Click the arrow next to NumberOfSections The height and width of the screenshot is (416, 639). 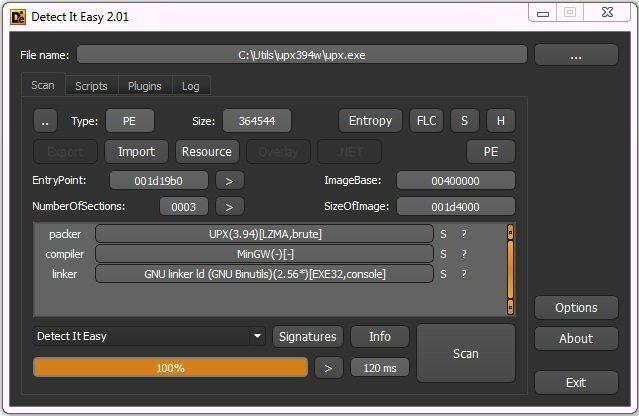pyautogui.click(x=229, y=207)
